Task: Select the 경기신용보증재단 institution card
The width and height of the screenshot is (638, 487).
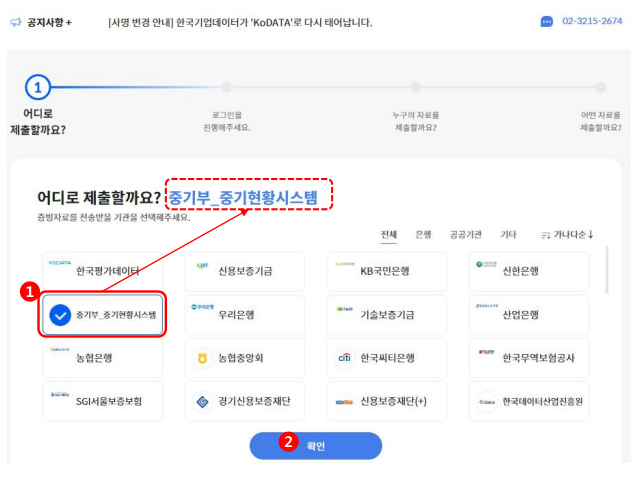Action: [x=245, y=402]
